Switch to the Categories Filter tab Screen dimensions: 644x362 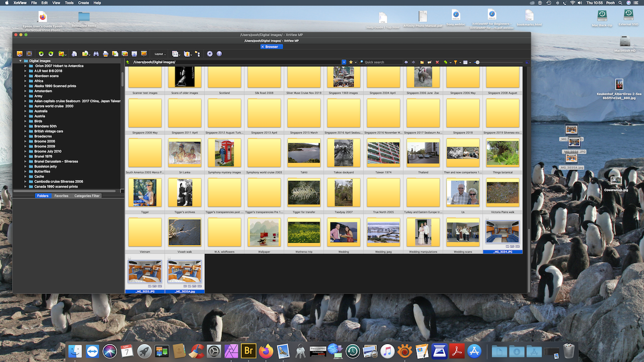click(x=87, y=196)
